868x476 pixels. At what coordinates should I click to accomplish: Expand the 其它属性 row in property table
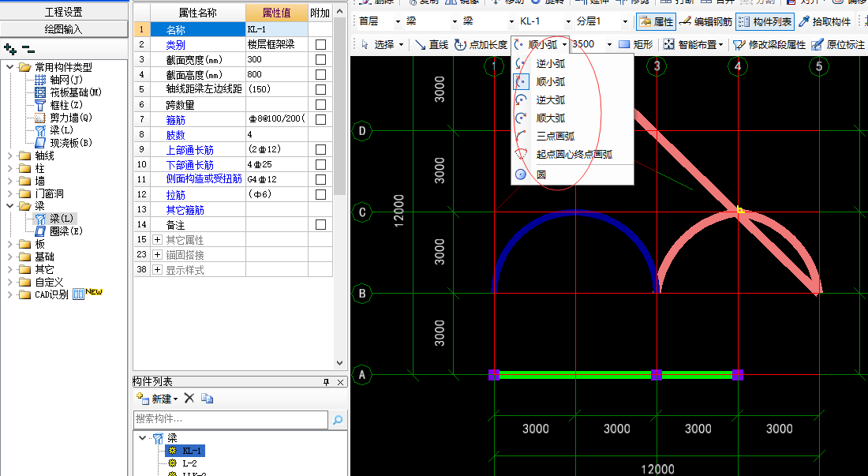pyautogui.click(x=157, y=240)
